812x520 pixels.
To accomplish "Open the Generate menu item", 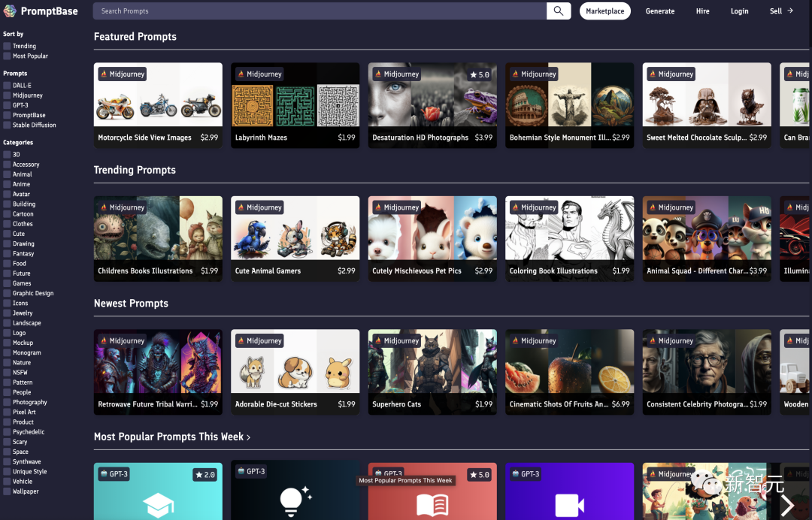I will (x=660, y=11).
